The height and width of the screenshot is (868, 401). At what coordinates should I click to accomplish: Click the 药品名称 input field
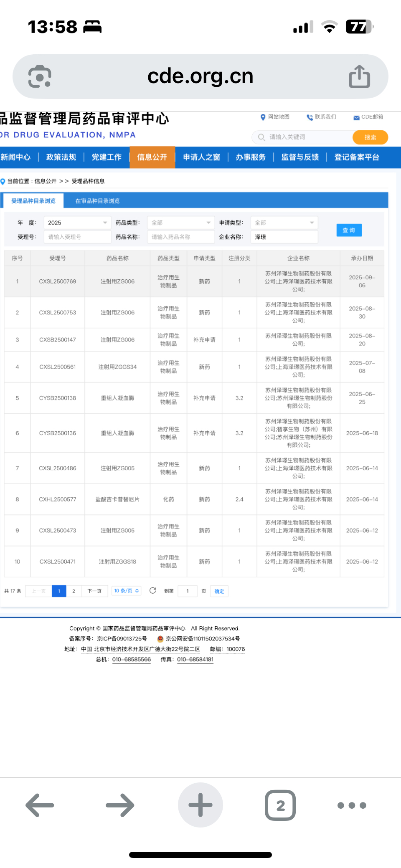pos(181,237)
